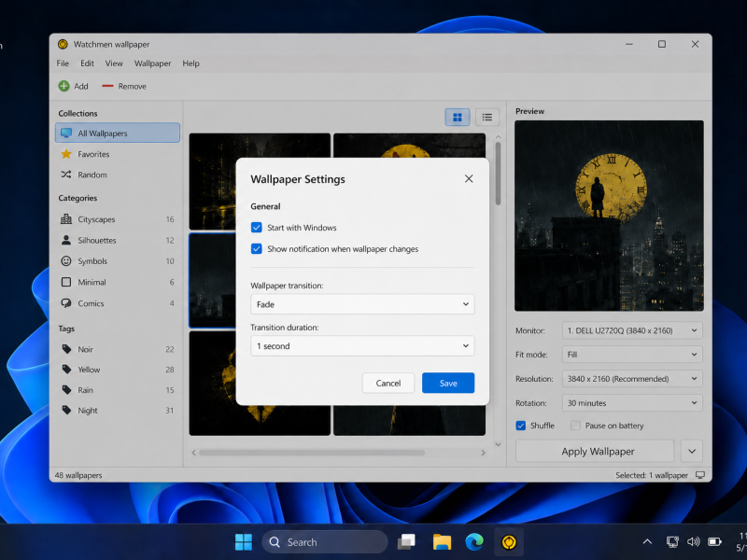This screenshot has height=560, width=747.
Task: Toggle Start with Windows checkbox
Action: 256,228
